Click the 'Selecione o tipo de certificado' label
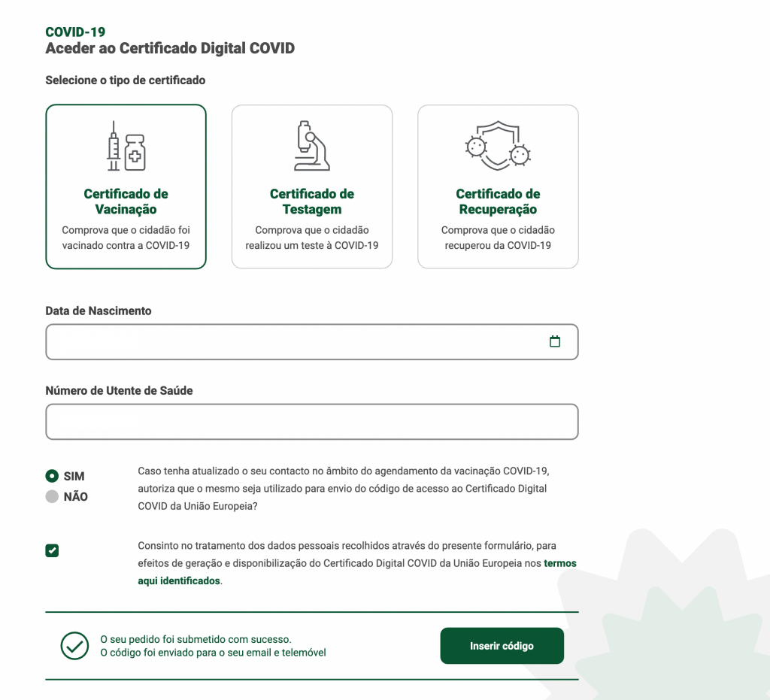770x700 pixels. coord(125,80)
